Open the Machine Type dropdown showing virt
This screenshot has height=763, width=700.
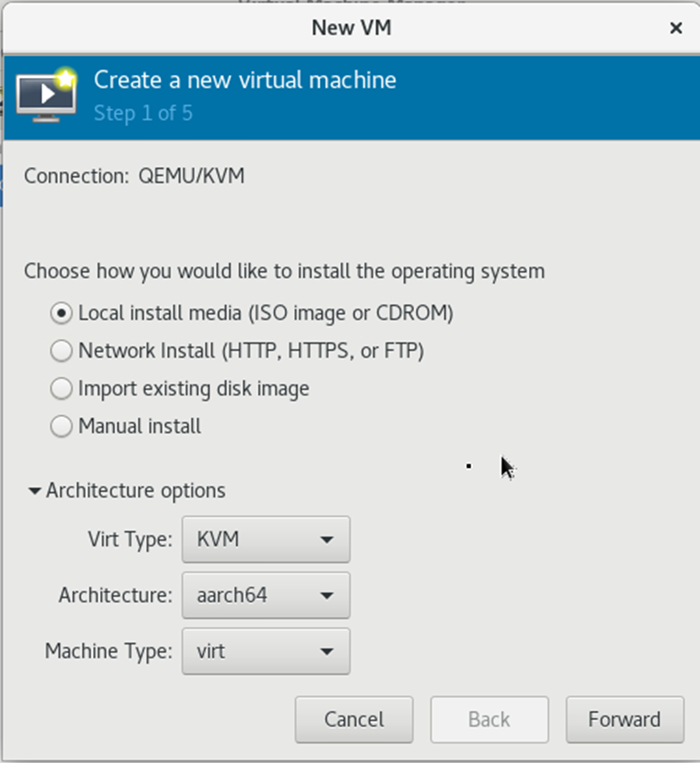pos(266,651)
